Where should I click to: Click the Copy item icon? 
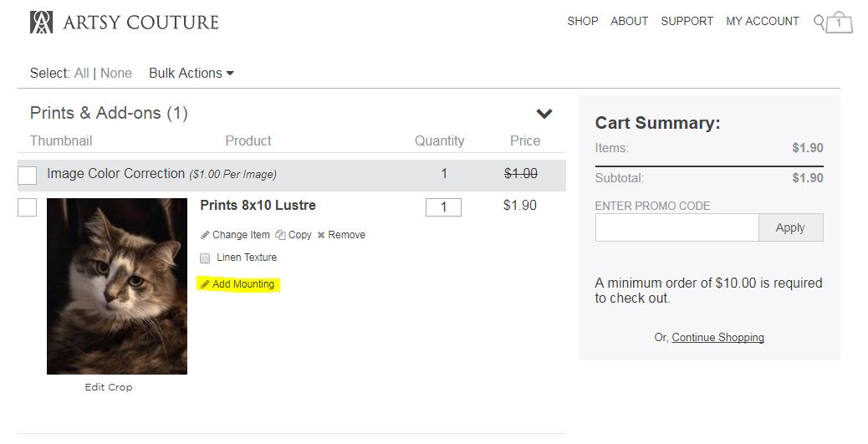pos(280,235)
